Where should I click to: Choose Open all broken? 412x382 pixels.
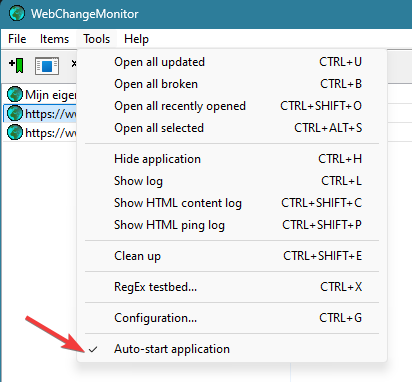(x=232, y=84)
